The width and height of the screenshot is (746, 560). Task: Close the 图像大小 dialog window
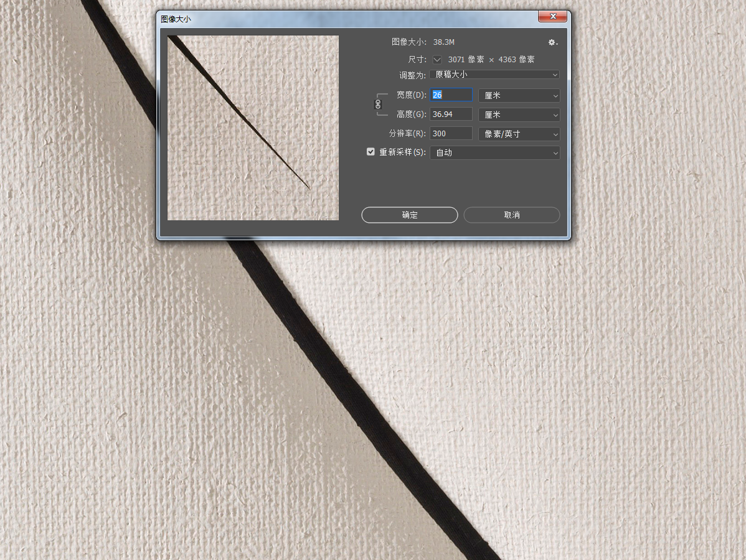tap(552, 16)
